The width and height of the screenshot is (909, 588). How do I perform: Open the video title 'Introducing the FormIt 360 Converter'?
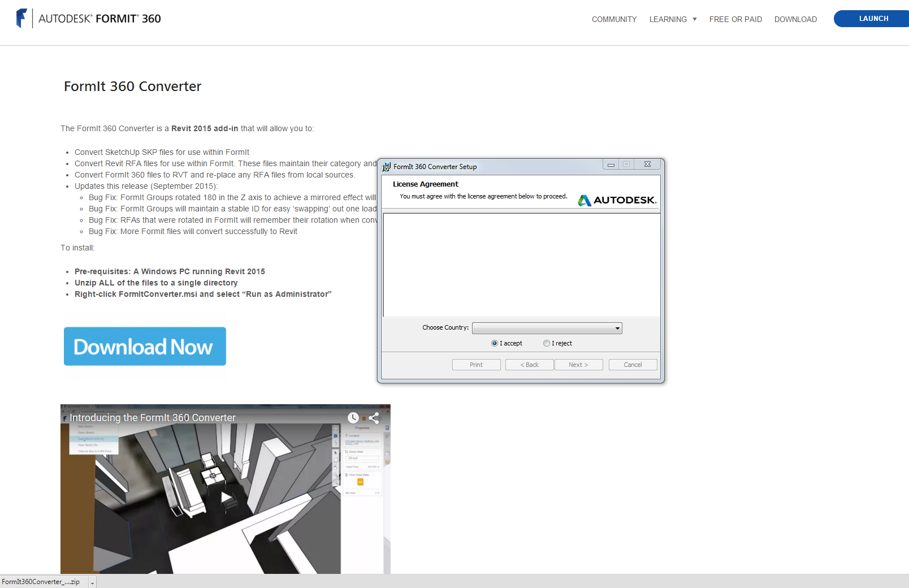(x=153, y=418)
